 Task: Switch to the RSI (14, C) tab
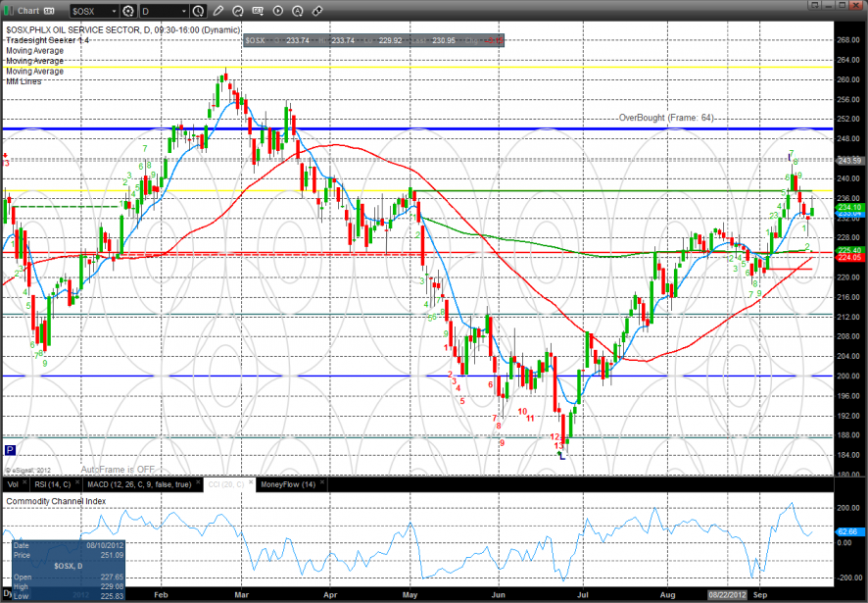coord(53,484)
